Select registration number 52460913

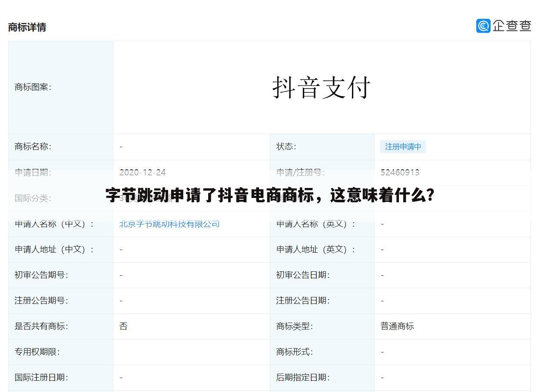click(400, 172)
